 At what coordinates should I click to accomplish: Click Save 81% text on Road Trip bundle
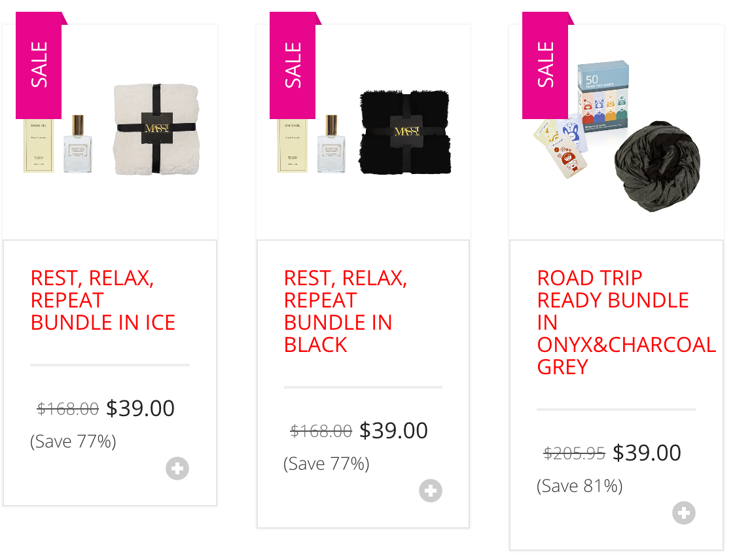tap(580, 485)
